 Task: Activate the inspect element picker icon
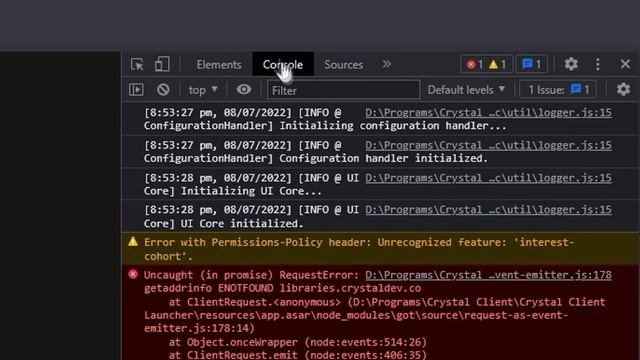click(x=137, y=64)
